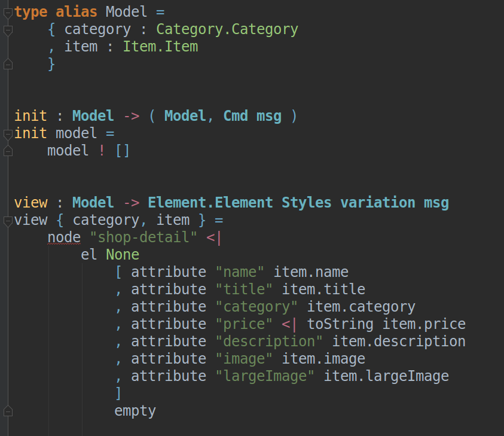Click the 'Category.Category' type reference
Image resolution: width=504 pixels, height=436 pixels.
point(227,29)
